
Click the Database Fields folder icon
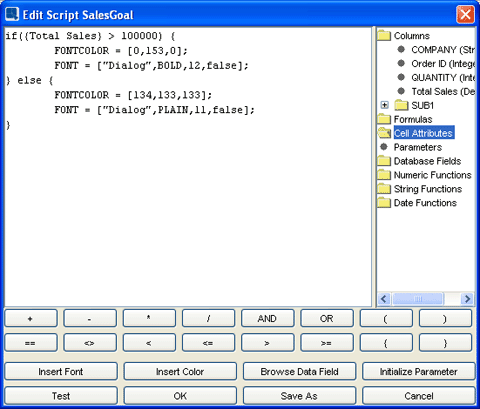384,161
